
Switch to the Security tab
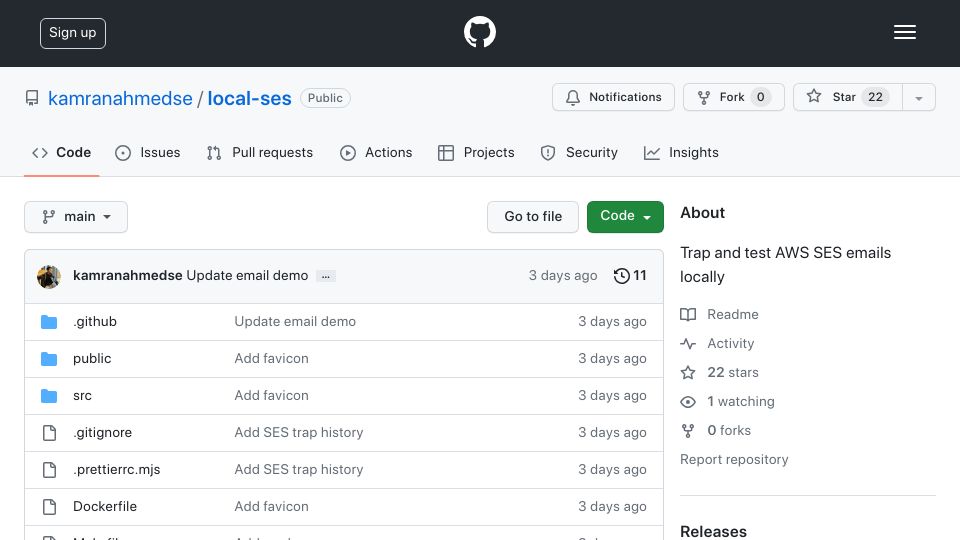click(579, 152)
